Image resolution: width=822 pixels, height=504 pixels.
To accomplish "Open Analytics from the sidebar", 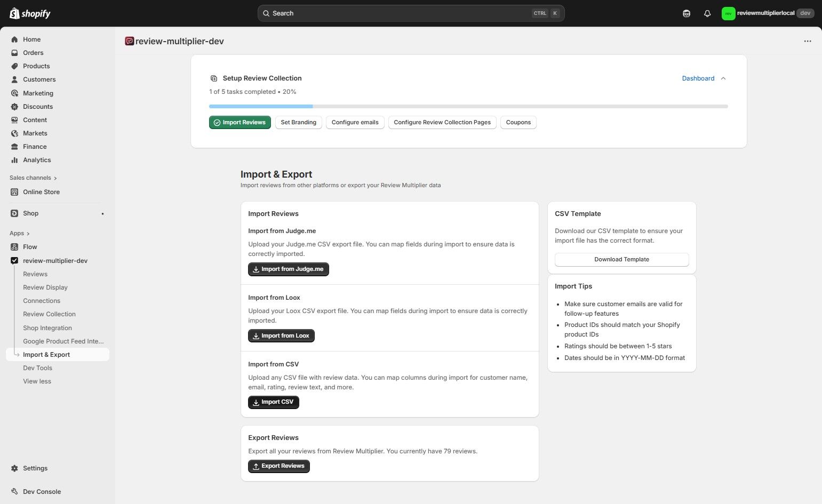I will click(x=37, y=160).
